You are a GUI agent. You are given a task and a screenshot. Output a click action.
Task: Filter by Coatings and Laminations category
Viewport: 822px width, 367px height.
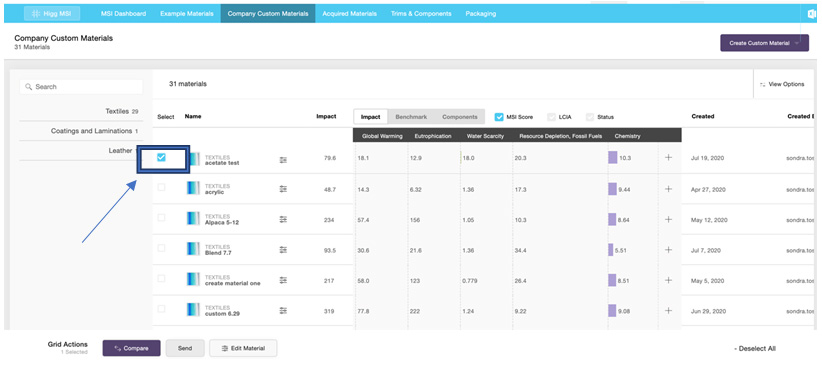(x=94, y=131)
